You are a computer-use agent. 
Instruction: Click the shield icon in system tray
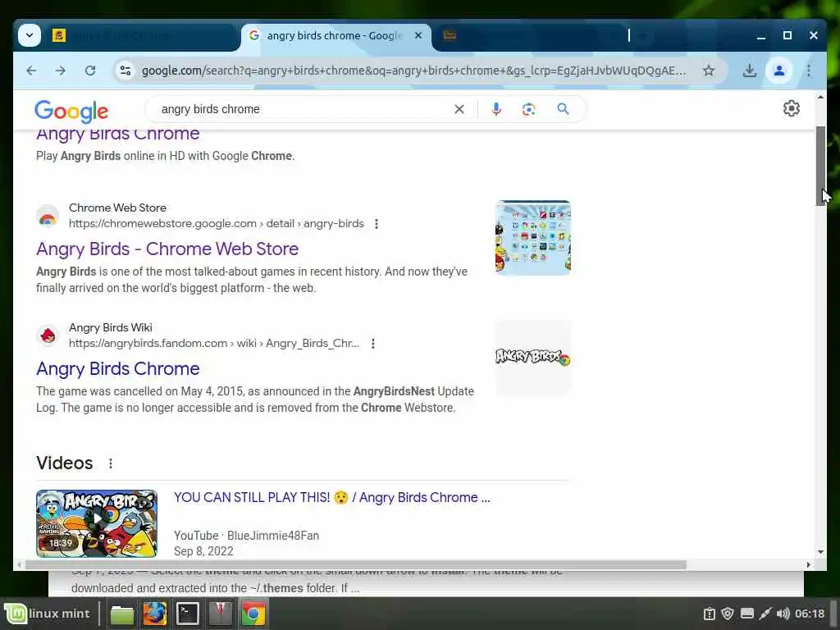pos(727,614)
